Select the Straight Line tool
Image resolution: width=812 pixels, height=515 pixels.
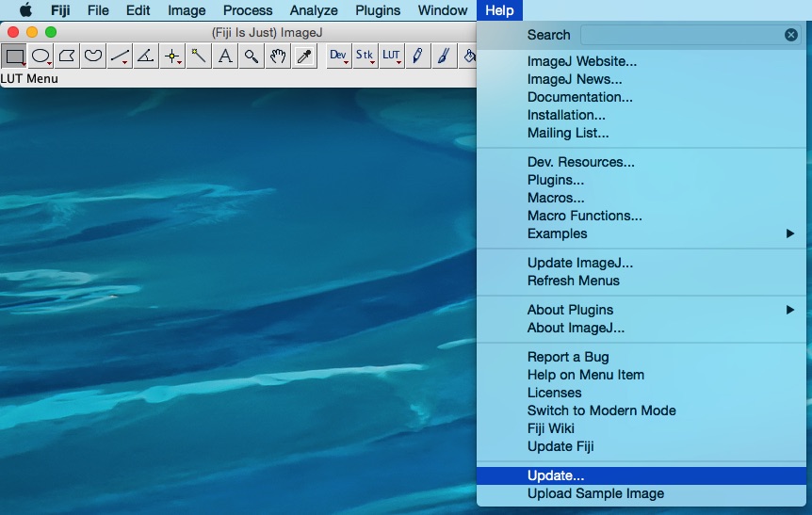click(120, 56)
